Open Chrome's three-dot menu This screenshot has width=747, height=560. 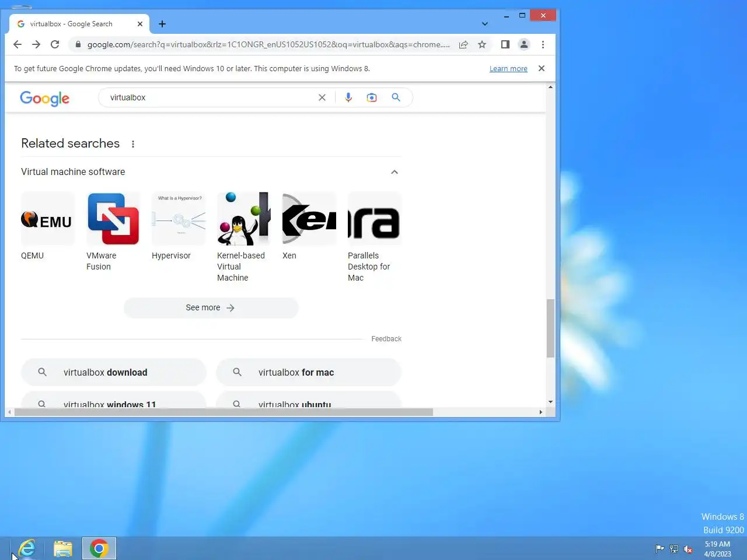coord(543,44)
